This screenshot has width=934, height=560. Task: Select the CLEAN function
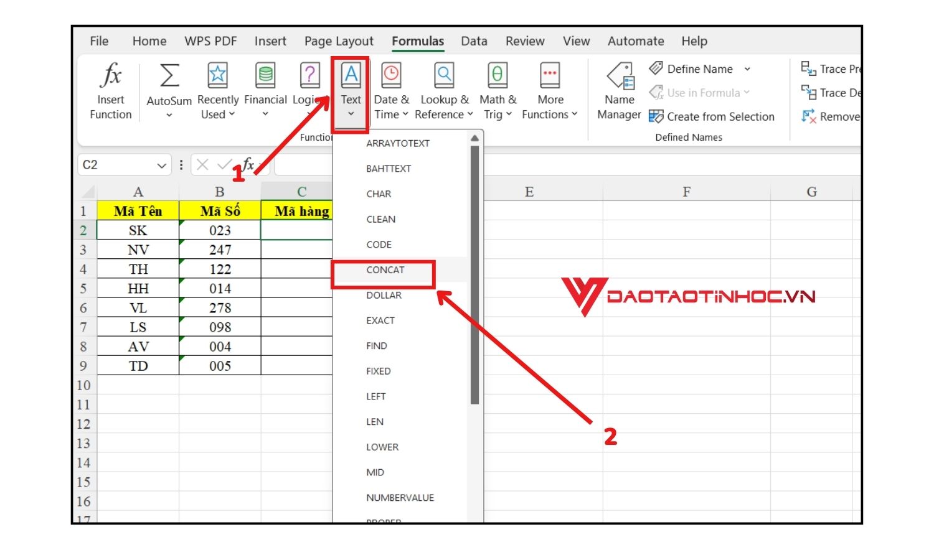tap(400, 219)
